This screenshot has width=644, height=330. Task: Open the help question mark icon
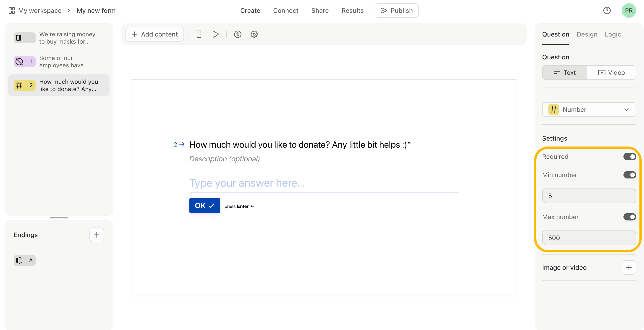pyautogui.click(x=607, y=10)
